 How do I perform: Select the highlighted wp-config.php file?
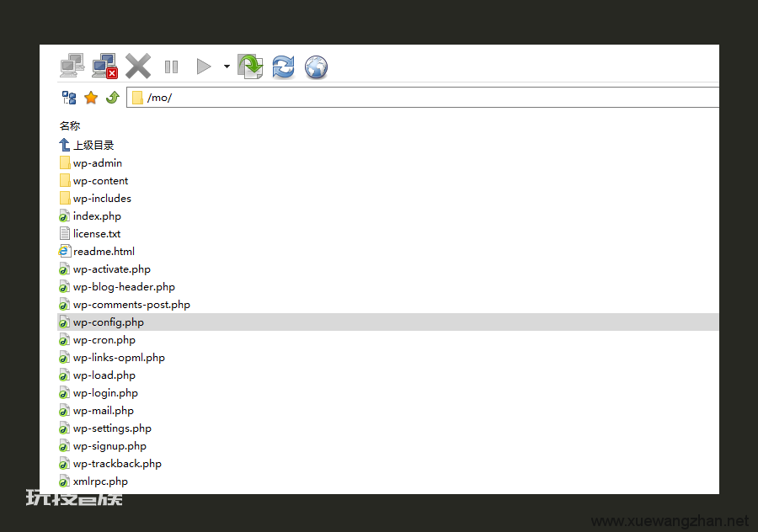388,322
